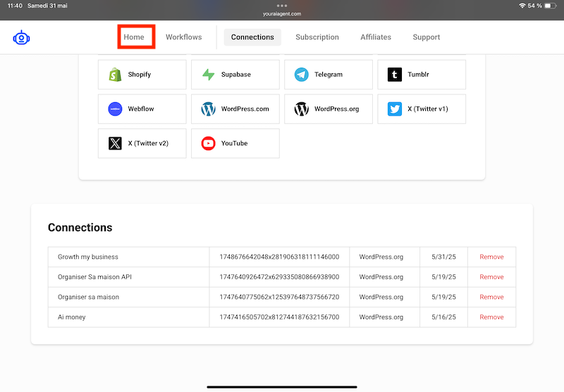The height and width of the screenshot is (392, 564).
Task: Click the 5/31/25 date cell
Action: pyautogui.click(x=444, y=257)
